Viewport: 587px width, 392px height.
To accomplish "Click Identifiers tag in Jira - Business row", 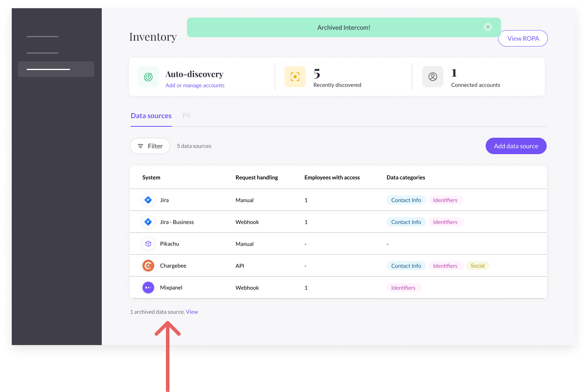I will click(x=445, y=222).
